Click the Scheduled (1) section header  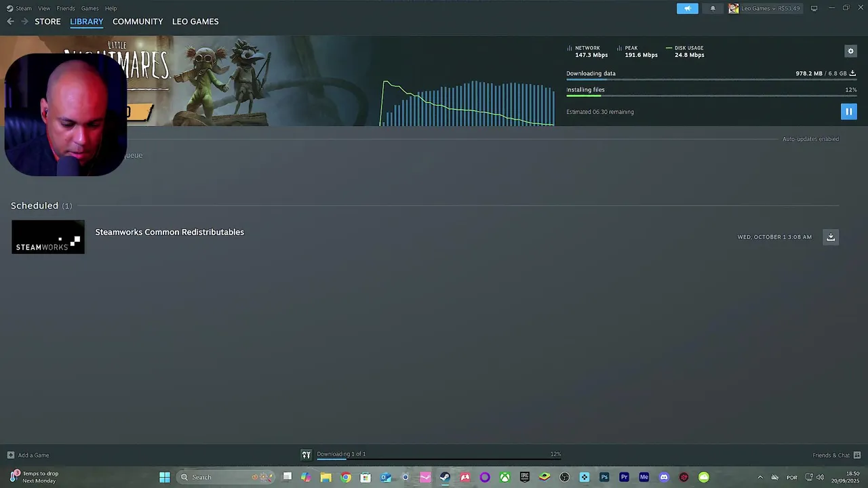pos(41,205)
